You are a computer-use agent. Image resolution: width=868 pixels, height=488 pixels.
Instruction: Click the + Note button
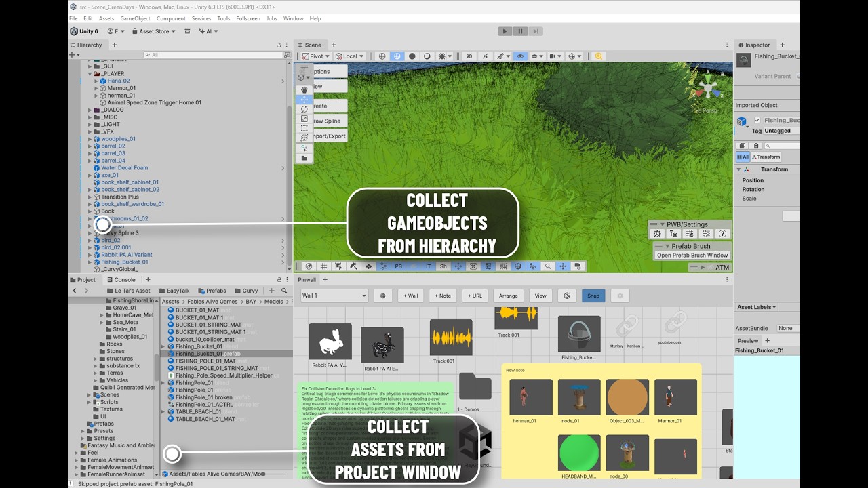(442, 296)
